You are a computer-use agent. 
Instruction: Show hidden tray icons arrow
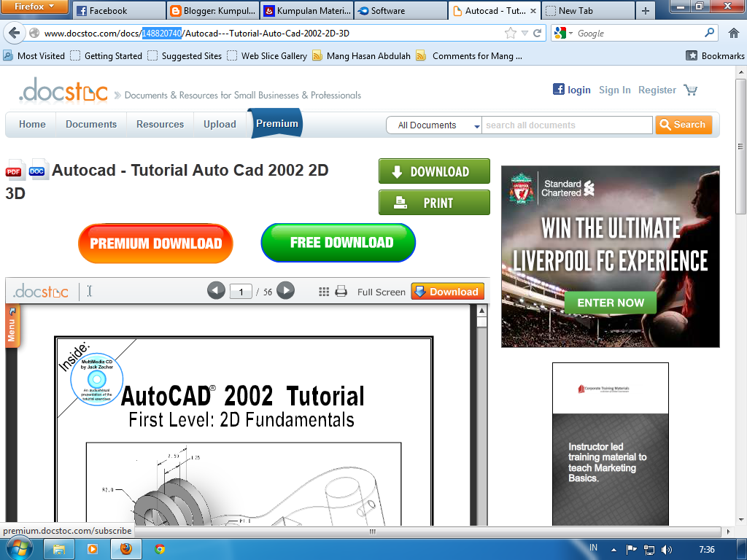[x=614, y=550]
